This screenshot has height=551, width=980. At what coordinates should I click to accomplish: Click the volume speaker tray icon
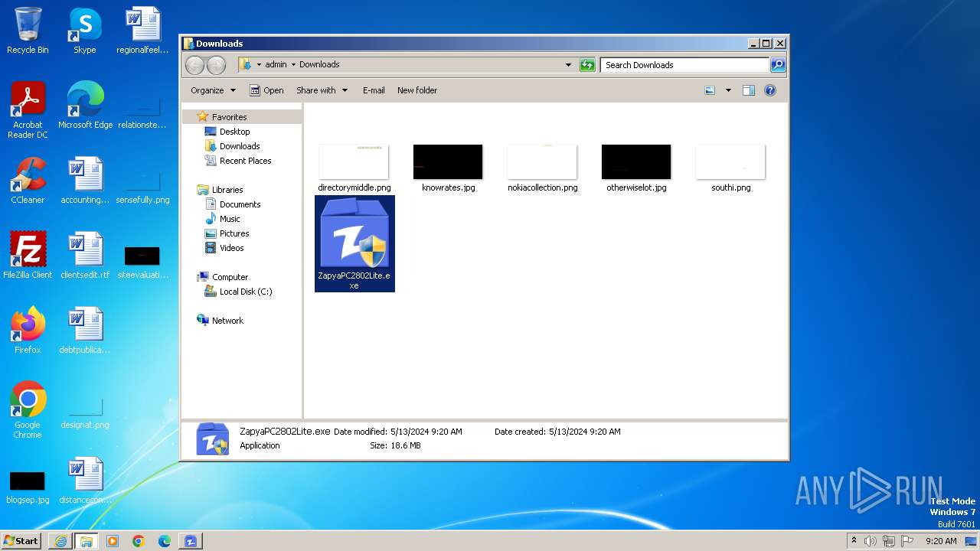point(871,541)
